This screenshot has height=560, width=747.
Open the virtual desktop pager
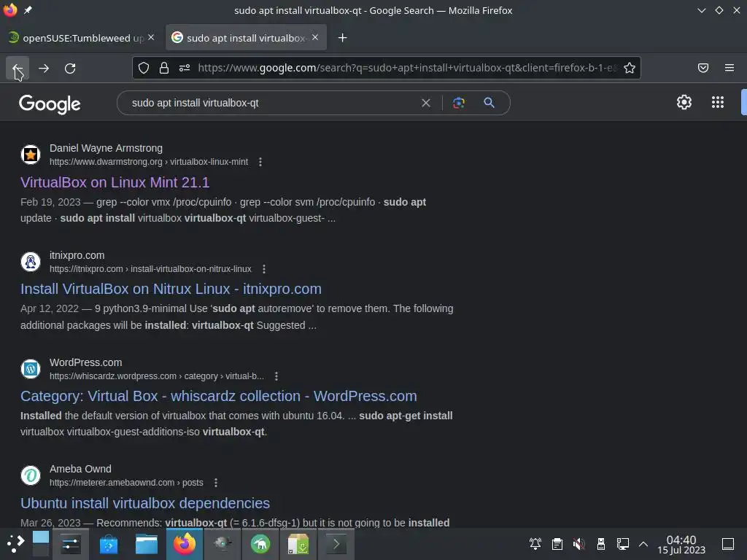click(x=41, y=544)
